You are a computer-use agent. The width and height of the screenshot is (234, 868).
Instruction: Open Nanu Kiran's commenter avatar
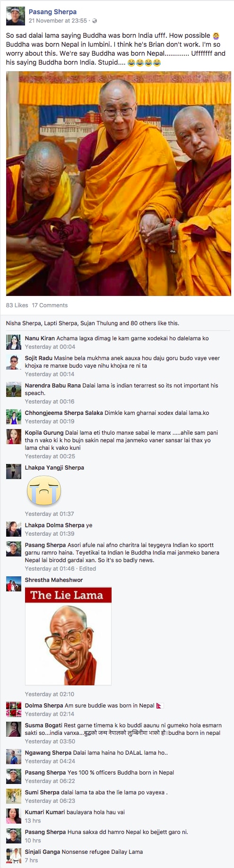coord(14,342)
